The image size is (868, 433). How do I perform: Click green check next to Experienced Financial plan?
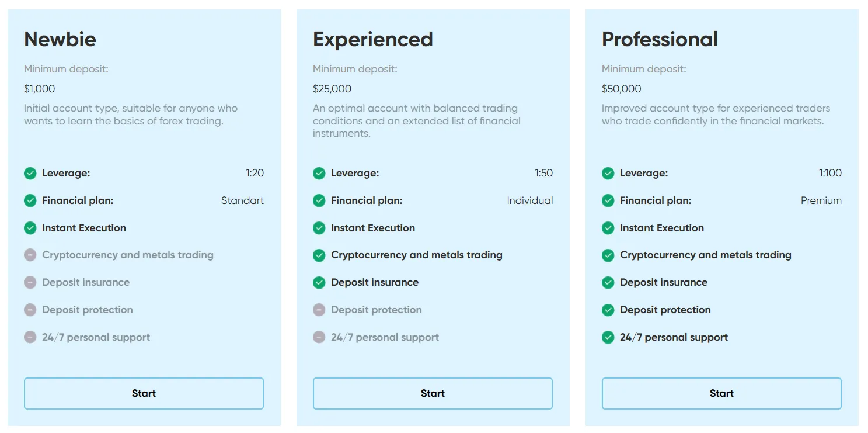point(319,201)
